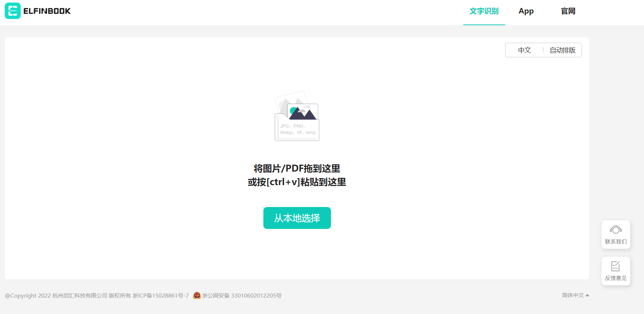Click the arrow beside 简体中文
The height and width of the screenshot is (314, 644).
[587, 295]
